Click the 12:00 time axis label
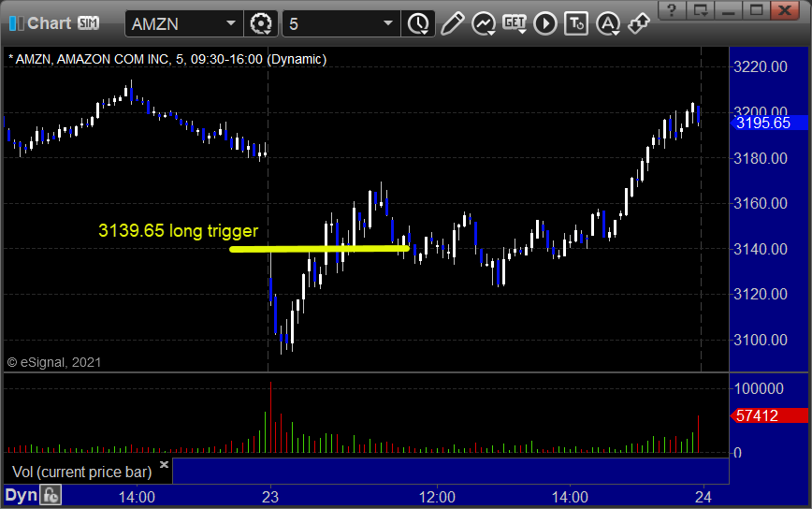812x509 pixels. (437, 497)
